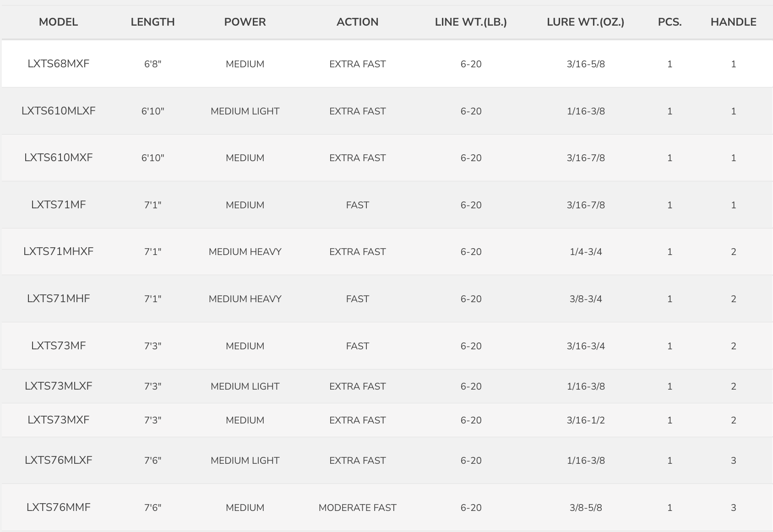The height and width of the screenshot is (532, 773).
Task: Click the MODEL column header
Action: click(58, 22)
